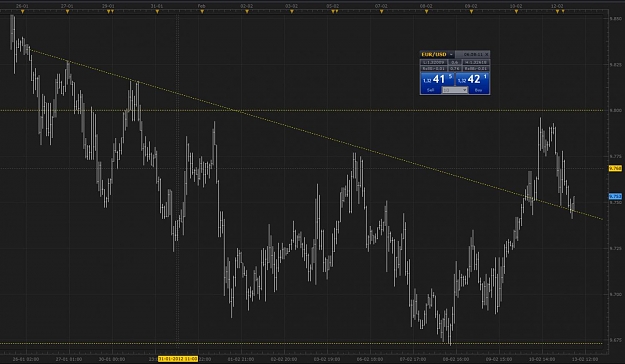Click the yellow price label on the price axis
The image size is (625, 364).
coord(615,169)
